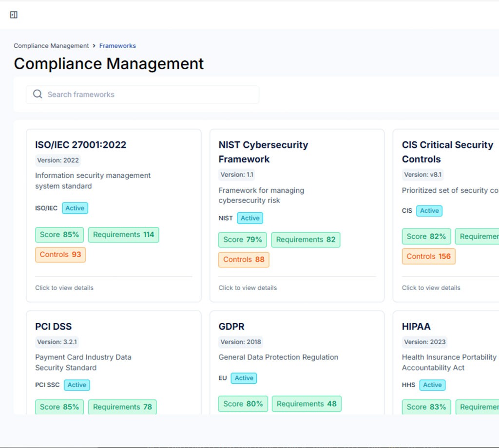Open the GDPR card title
This screenshot has height=448, width=499.
click(x=231, y=327)
